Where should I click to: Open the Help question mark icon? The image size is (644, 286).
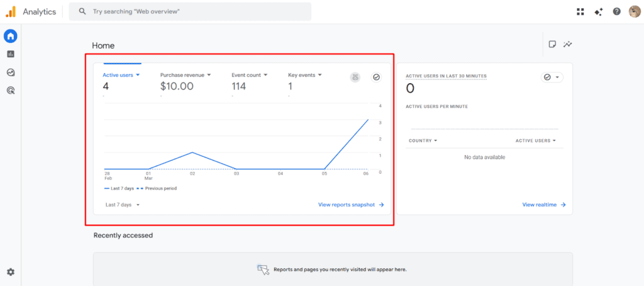tap(617, 11)
